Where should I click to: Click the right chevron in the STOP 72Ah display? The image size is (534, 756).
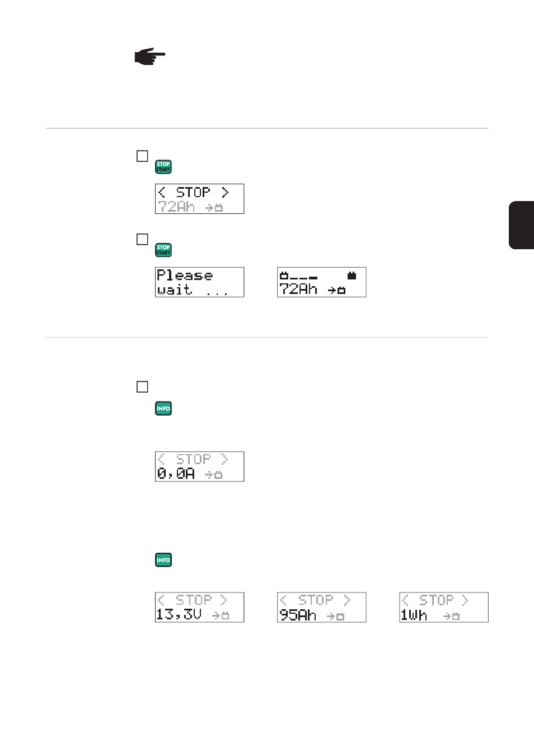click(225, 193)
